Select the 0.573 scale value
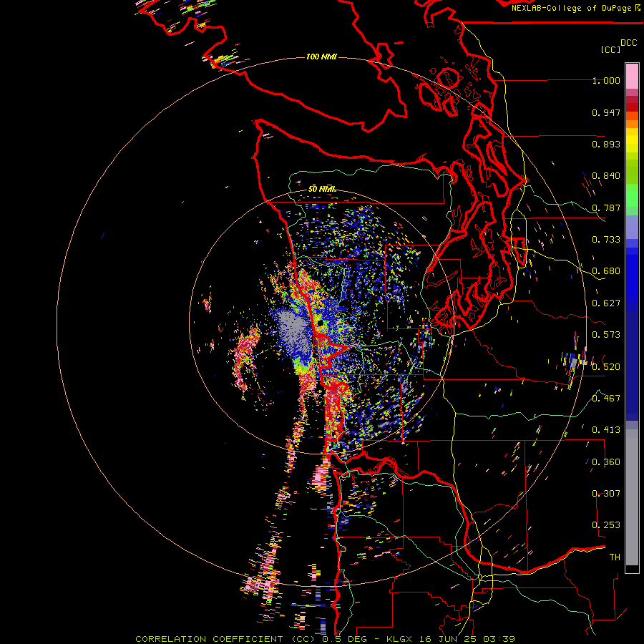The height and width of the screenshot is (644, 644). 606,335
